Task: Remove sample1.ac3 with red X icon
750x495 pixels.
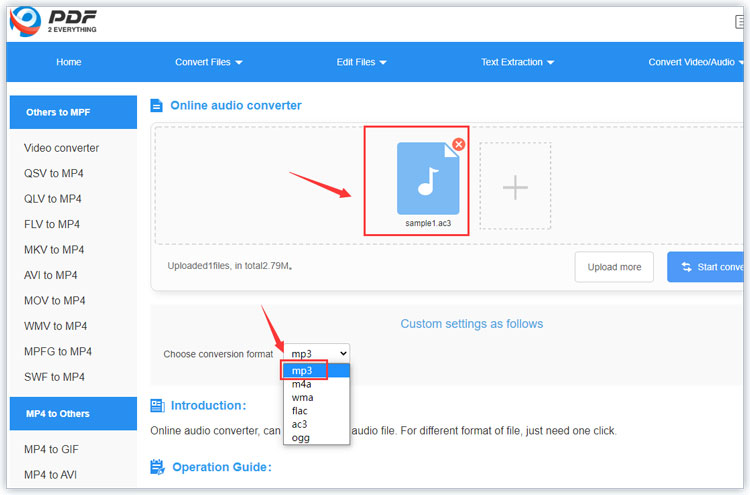Action: (458, 144)
